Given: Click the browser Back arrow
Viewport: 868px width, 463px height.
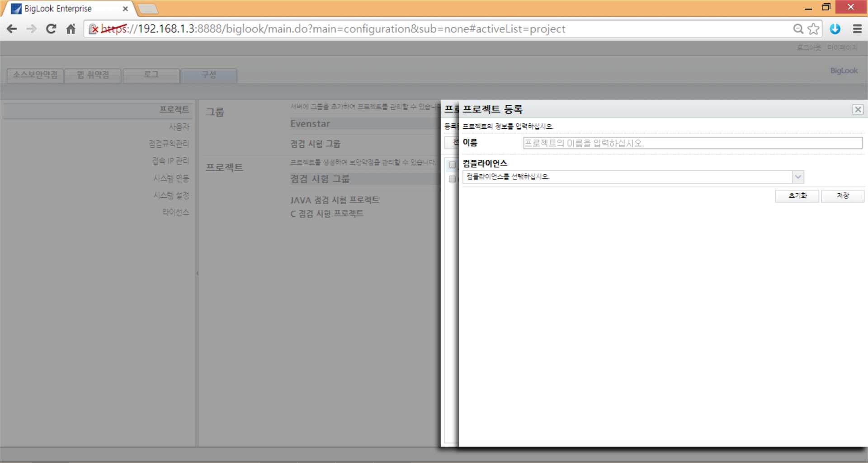Looking at the screenshot, I should pos(12,29).
